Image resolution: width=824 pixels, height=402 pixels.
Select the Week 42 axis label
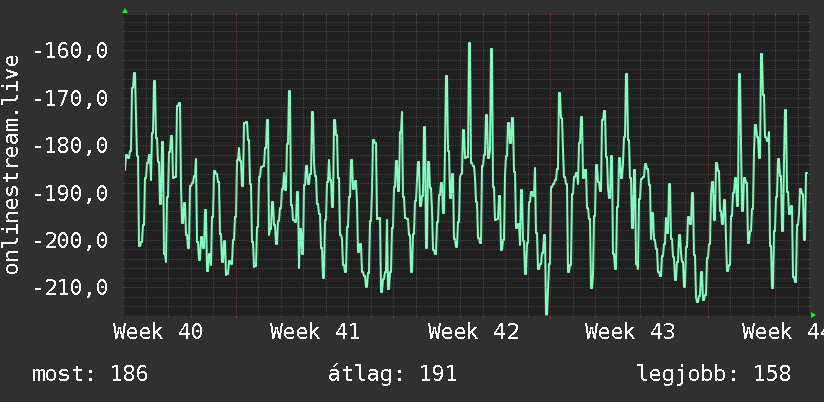(473, 332)
